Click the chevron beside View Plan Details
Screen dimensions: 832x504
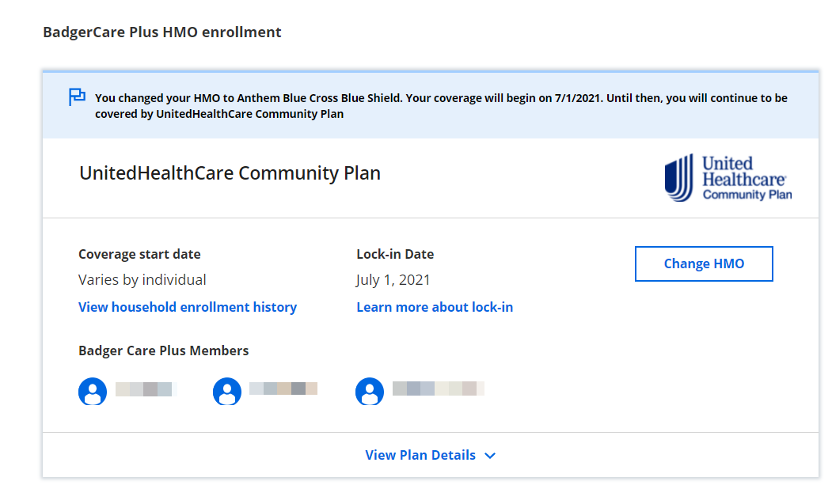490,456
